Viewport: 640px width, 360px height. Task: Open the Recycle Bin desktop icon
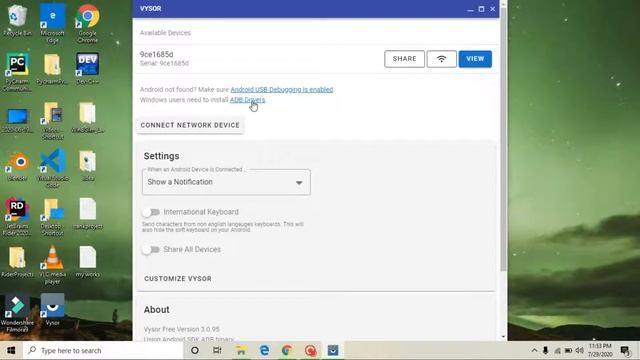pyautogui.click(x=17, y=20)
